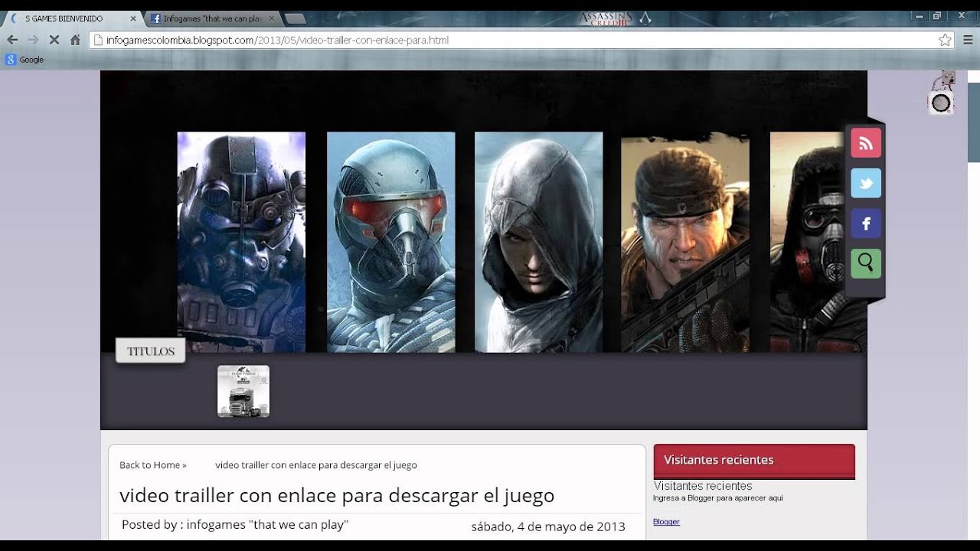Open the Twitter social icon
The height and width of the screenshot is (551, 980).
point(866,184)
